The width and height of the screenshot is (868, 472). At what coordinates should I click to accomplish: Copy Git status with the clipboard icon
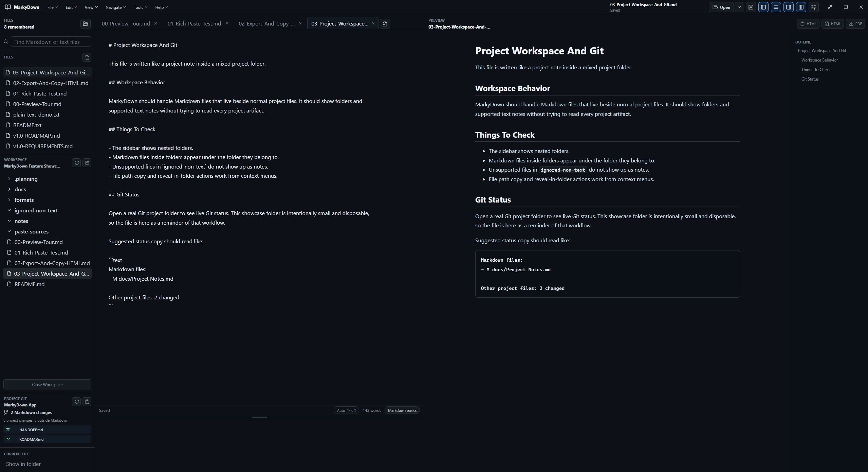point(87,402)
